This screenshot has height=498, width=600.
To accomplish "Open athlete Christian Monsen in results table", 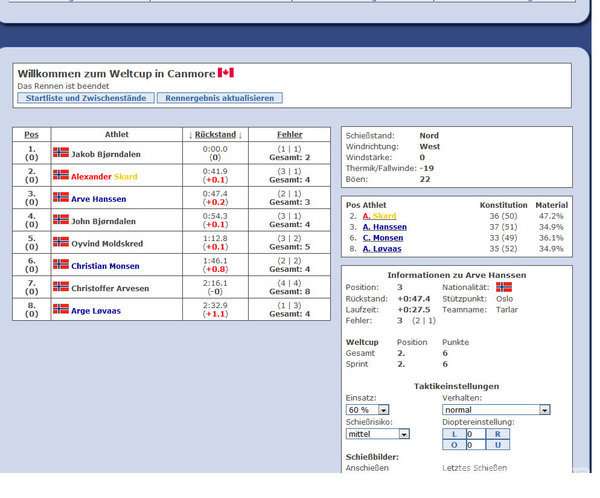I will [105, 266].
